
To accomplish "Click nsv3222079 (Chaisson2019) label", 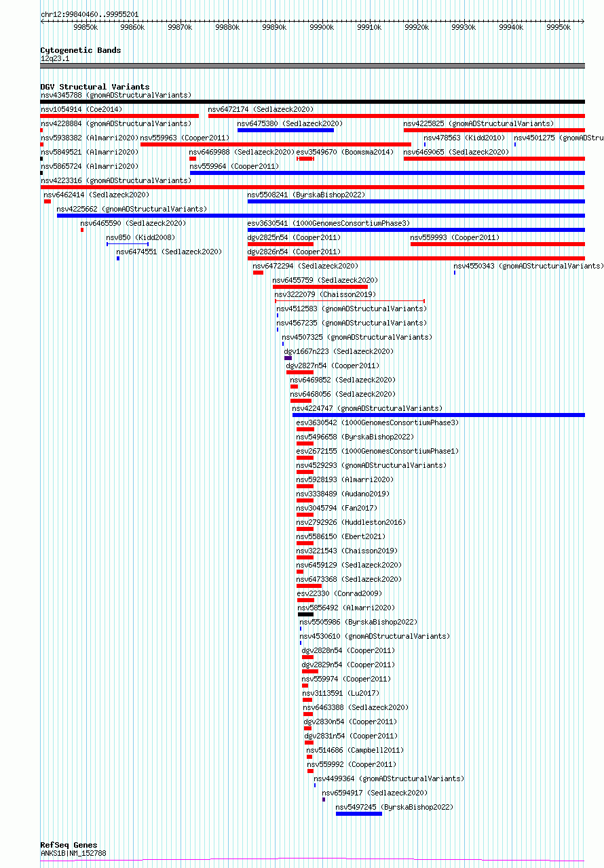I will click(325, 294).
